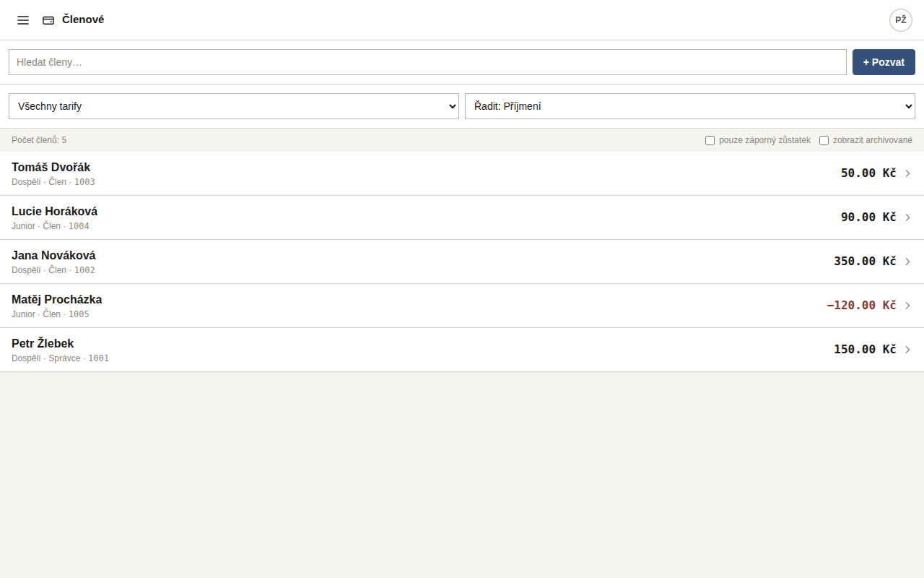Image resolution: width=924 pixels, height=578 pixels.
Task: Open member Lucie Horáková
Action: tap(462, 217)
